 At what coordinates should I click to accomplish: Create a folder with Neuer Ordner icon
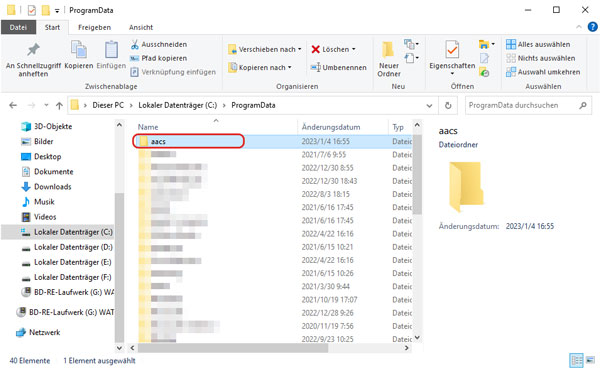(x=388, y=50)
